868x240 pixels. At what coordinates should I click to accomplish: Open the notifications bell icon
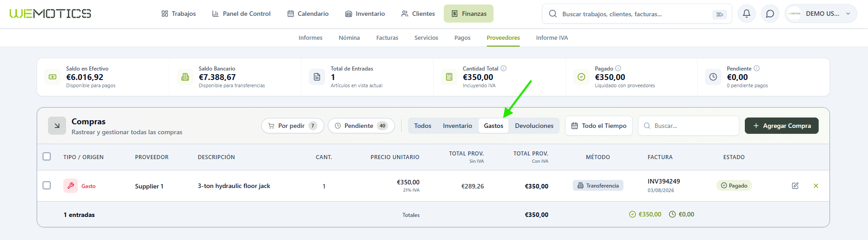(x=747, y=14)
